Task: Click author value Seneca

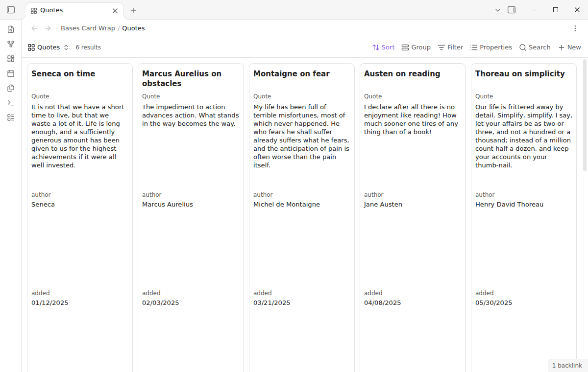Action: click(x=43, y=205)
